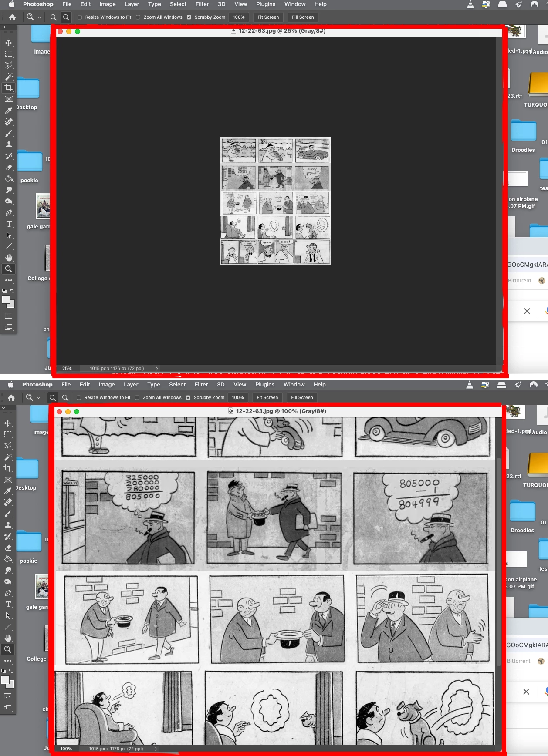Select the Hand tool in the lower toolbar
The width and height of the screenshot is (548, 756).
pyautogui.click(x=8, y=638)
